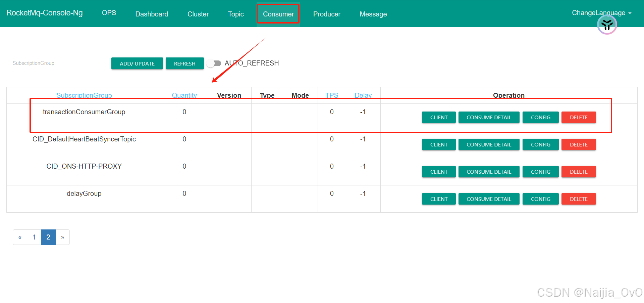Viewport: 644px width, 303px height.
Task: Open the Topic tab
Action: [236, 14]
